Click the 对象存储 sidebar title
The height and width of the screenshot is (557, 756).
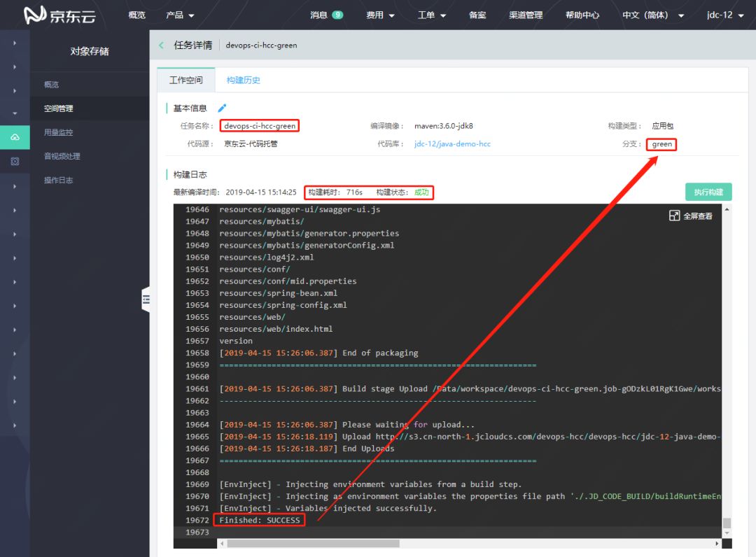(x=90, y=51)
